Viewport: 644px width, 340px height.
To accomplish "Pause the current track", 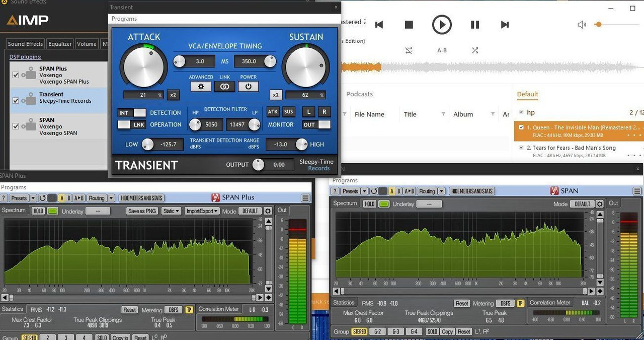I will coord(474,24).
